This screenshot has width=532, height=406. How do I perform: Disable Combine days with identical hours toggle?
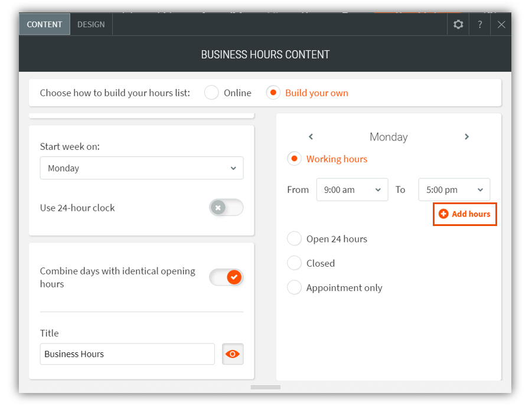[226, 277]
